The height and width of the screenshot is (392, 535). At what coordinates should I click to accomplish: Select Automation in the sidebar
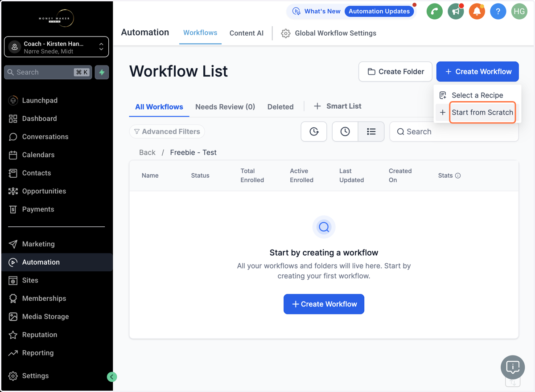tap(56, 262)
